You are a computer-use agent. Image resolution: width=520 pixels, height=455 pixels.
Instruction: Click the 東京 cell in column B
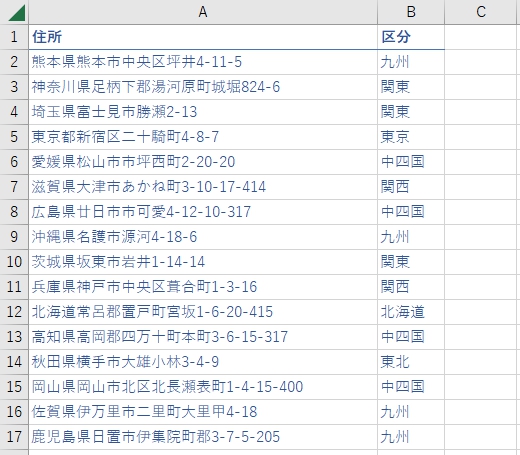click(x=411, y=137)
